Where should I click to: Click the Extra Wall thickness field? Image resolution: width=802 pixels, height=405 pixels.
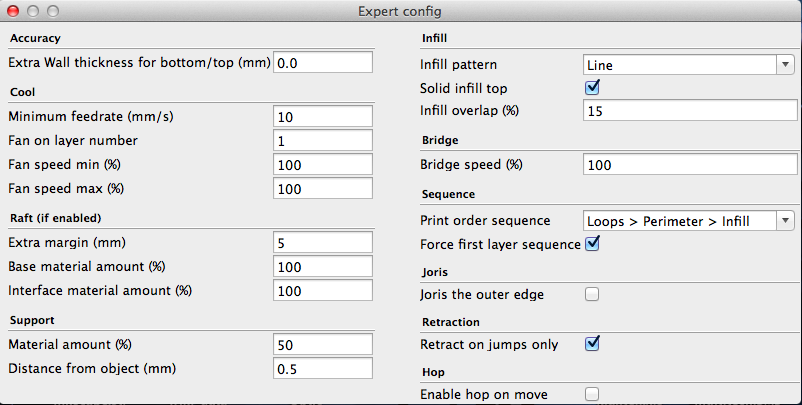click(322, 63)
